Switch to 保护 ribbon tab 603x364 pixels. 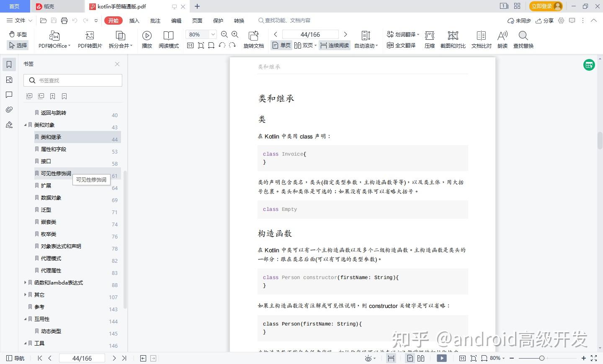(218, 21)
